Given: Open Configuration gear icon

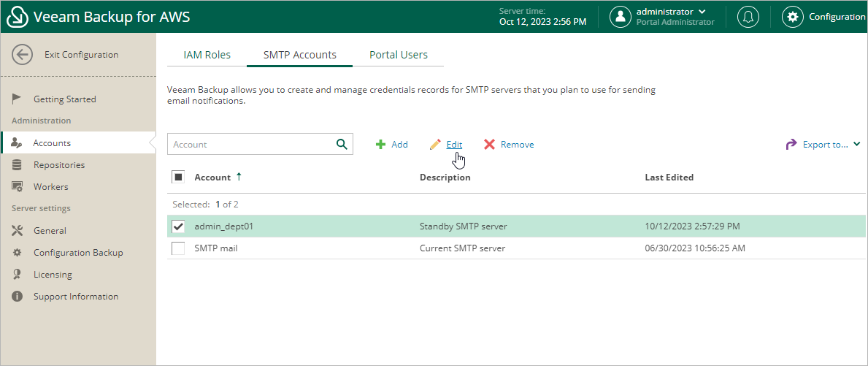Looking at the screenshot, I should point(793,17).
